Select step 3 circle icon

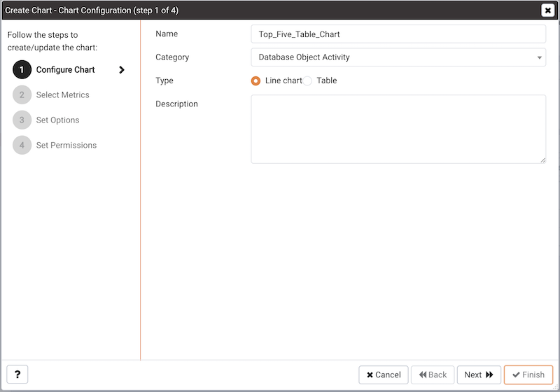coord(22,120)
